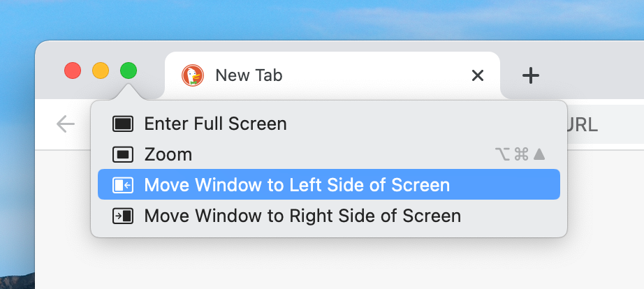Select the Zoom menu option
Image resolution: width=644 pixels, height=289 pixels.
[x=168, y=154]
